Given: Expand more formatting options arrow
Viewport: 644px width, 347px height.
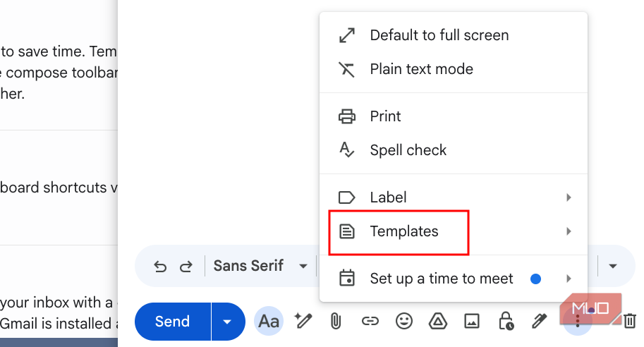Looking at the screenshot, I should [x=613, y=266].
